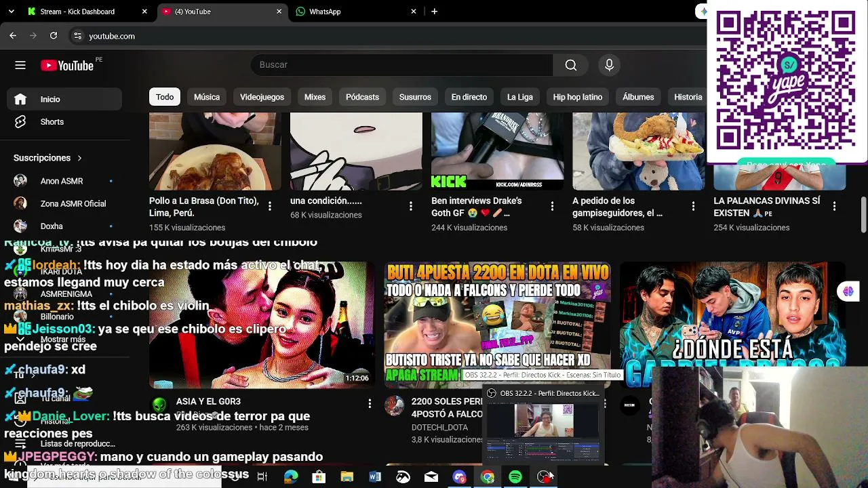The height and width of the screenshot is (488, 868).
Task: Open the DOTECHI_DOTA channel avatar
Action: tap(394, 405)
